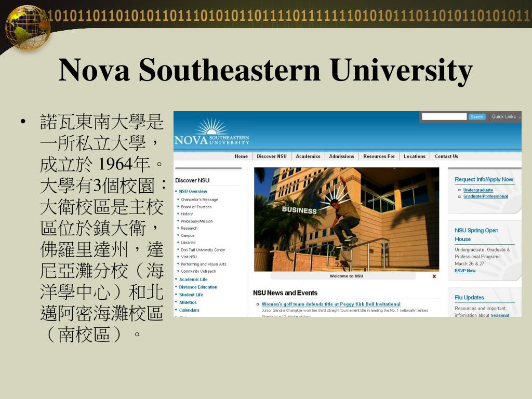Open the Admissions menu

341,156
